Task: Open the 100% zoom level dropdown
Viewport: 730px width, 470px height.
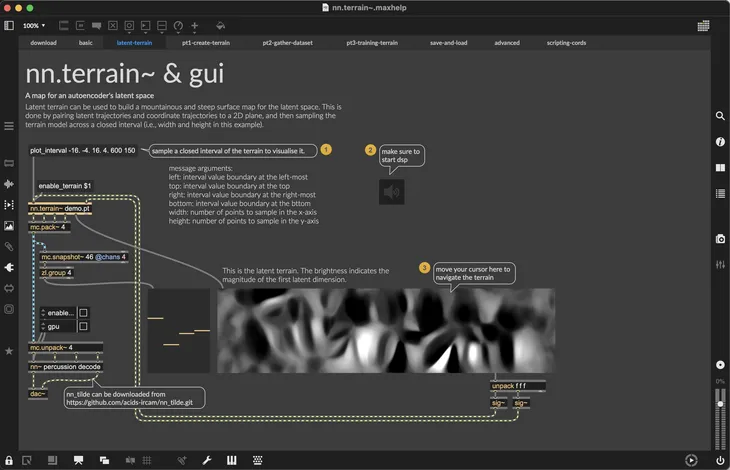Action: click(x=34, y=26)
